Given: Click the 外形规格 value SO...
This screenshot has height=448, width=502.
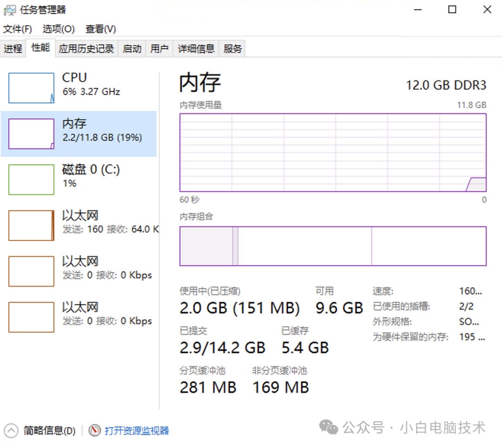Looking at the screenshot, I should [469, 322].
